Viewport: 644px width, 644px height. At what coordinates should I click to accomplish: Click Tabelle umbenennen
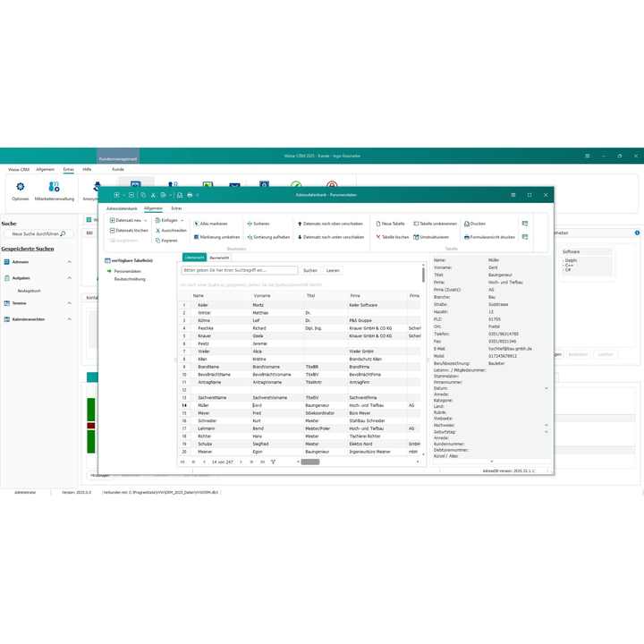[435, 224]
